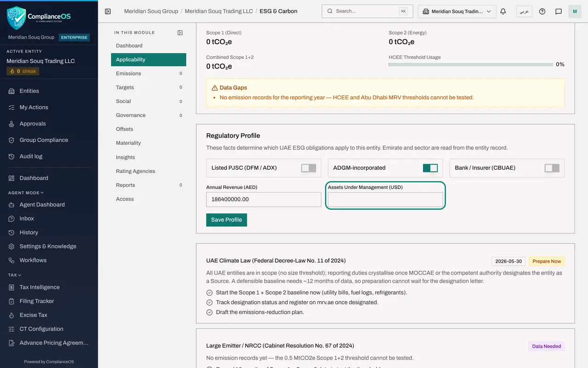Open the Targets module tab

point(148,87)
